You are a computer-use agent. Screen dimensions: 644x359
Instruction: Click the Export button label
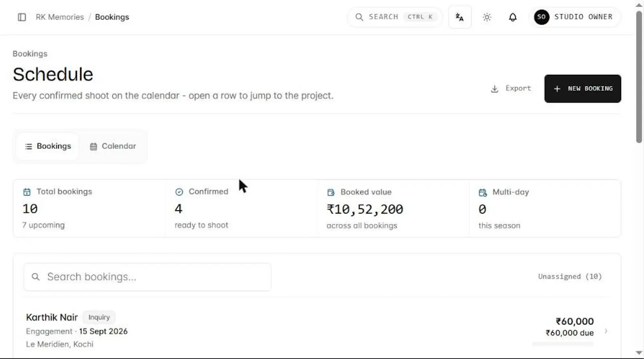pos(518,88)
